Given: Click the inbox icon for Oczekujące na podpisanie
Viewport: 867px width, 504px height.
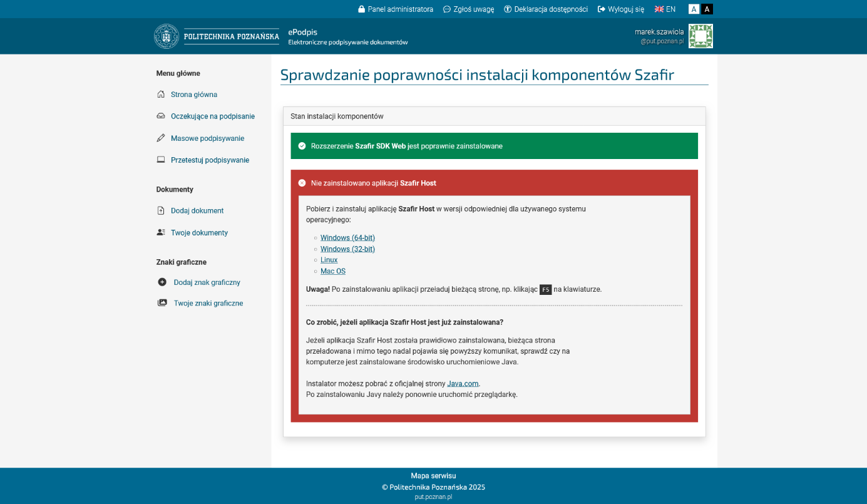Looking at the screenshot, I should (x=161, y=116).
